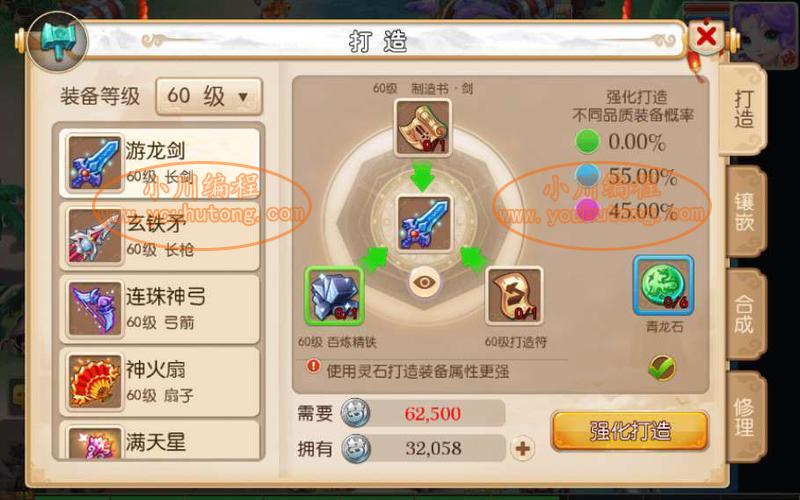
Task: Close the 打造 window with red X
Action: (707, 37)
